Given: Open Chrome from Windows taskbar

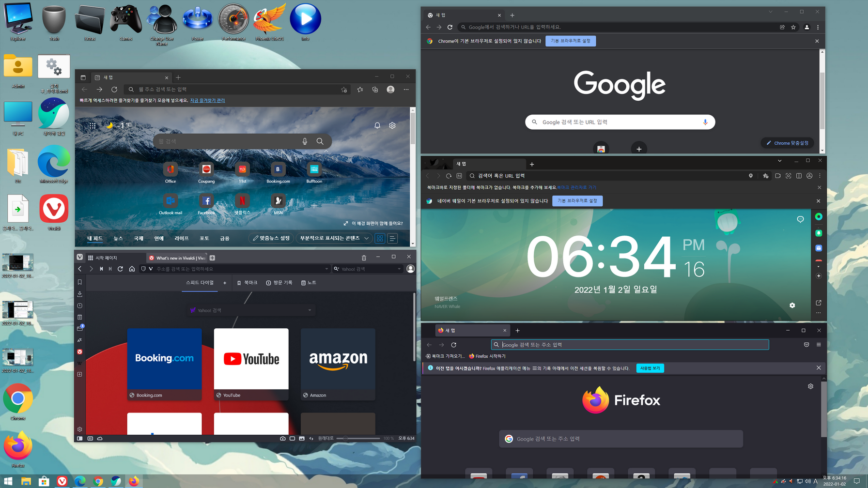Looking at the screenshot, I should (98, 481).
